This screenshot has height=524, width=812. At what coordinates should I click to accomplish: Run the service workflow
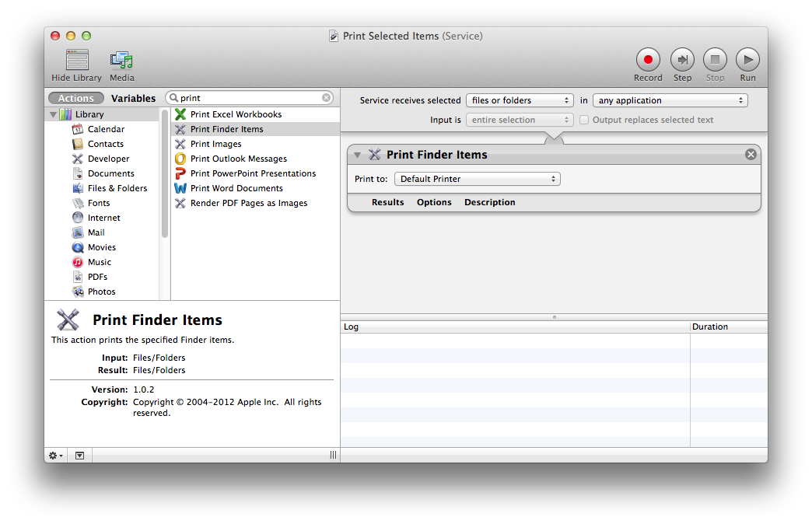[x=747, y=61]
